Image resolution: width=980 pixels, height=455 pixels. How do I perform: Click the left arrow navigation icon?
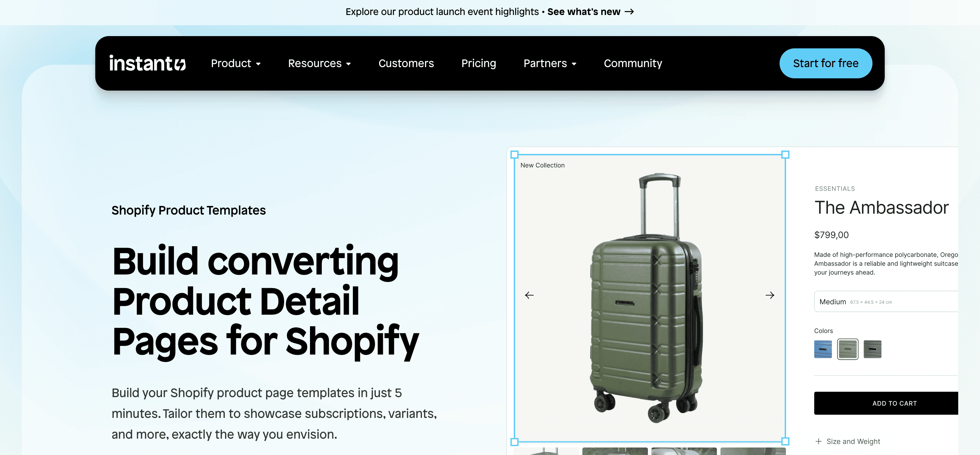pyautogui.click(x=529, y=295)
